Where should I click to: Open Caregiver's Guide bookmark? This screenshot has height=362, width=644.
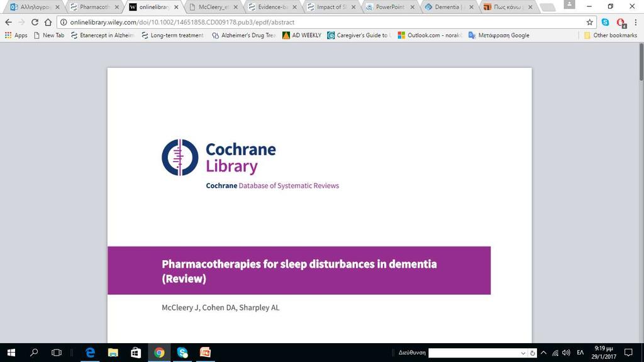coord(359,35)
